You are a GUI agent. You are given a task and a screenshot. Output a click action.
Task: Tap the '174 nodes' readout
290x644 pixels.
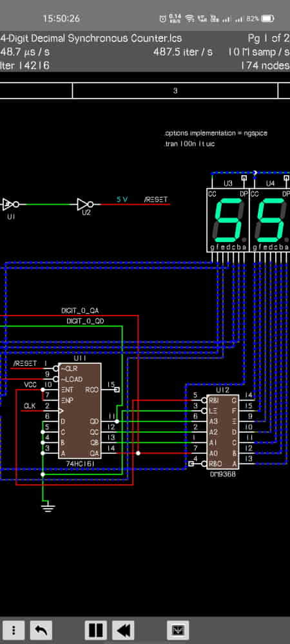(x=266, y=66)
